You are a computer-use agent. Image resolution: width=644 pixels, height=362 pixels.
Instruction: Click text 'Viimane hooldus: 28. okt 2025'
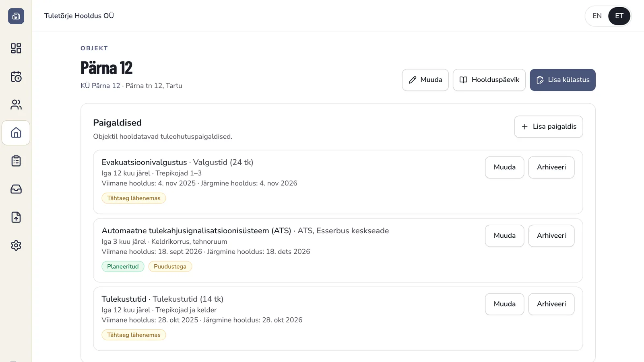pyautogui.click(x=150, y=320)
